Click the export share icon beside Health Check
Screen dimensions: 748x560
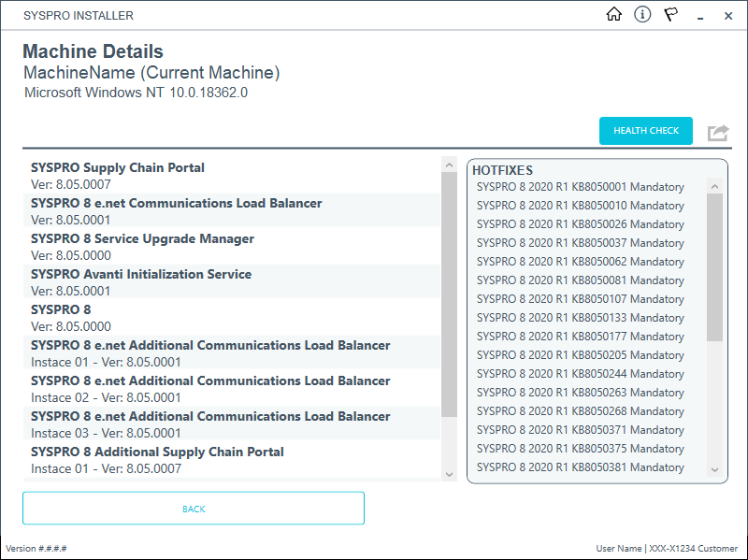click(x=717, y=133)
